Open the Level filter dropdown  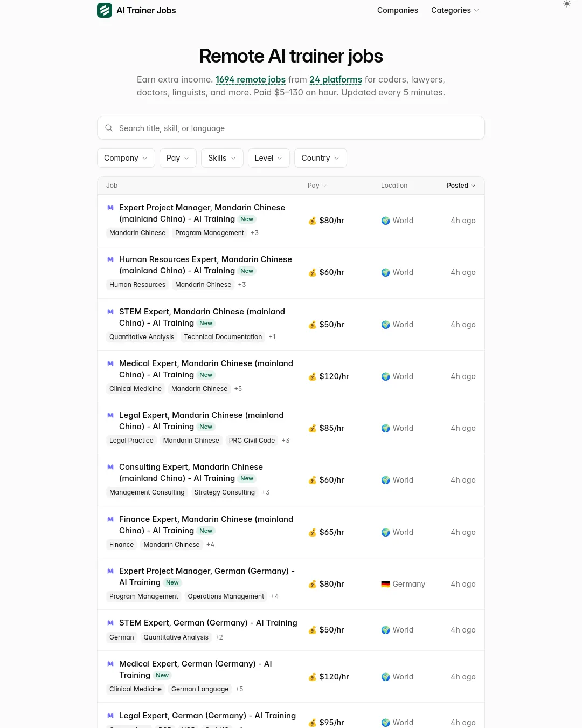(x=269, y=158)
